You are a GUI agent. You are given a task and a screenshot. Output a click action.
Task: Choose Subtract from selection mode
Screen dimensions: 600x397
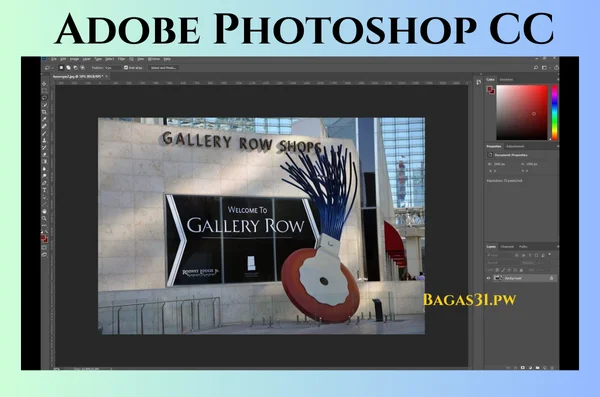pyautogui.click(x=76, y=68)
